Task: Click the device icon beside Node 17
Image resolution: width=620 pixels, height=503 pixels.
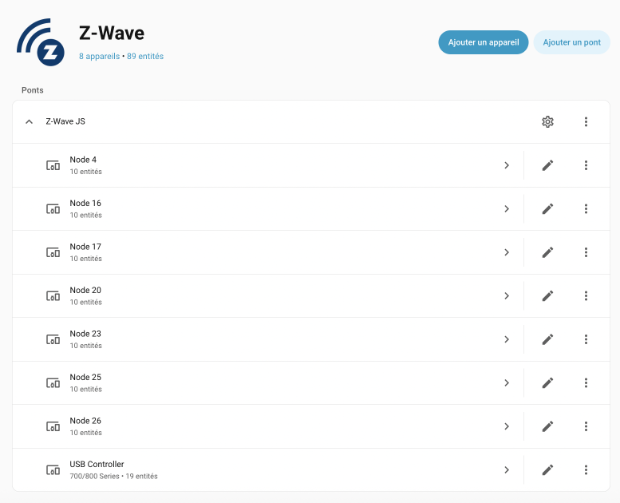Action: click(53, 252)
